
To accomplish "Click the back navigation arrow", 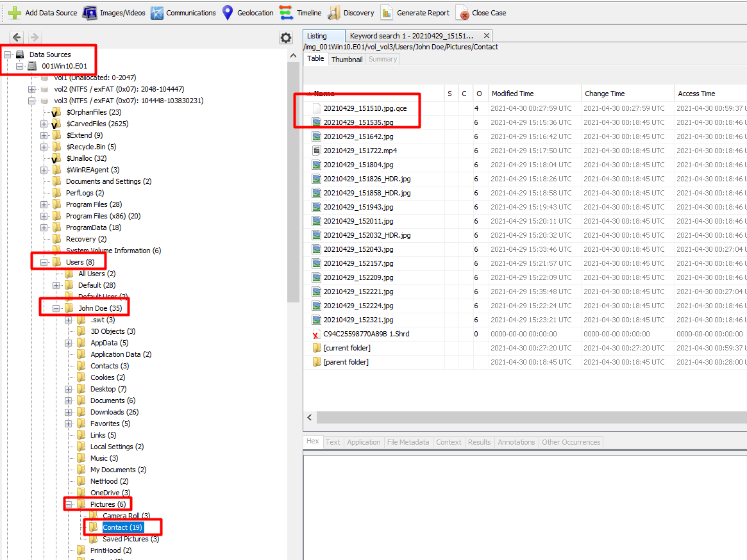I will pos(17,38).
